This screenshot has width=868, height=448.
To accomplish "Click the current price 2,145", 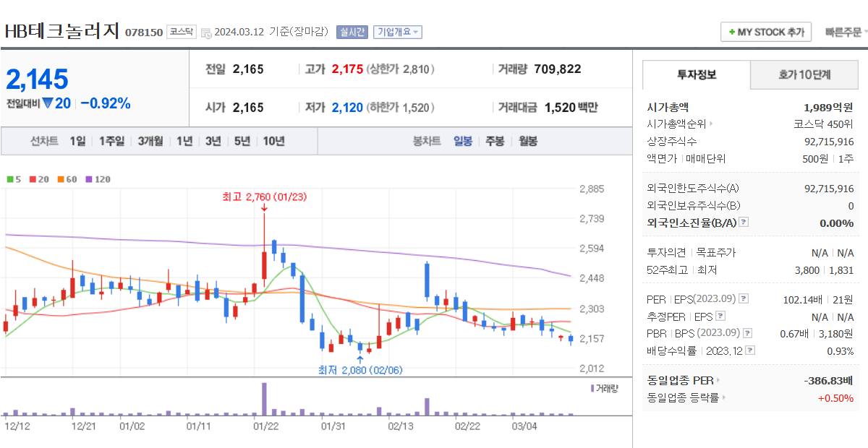I will tap(38, 79).
